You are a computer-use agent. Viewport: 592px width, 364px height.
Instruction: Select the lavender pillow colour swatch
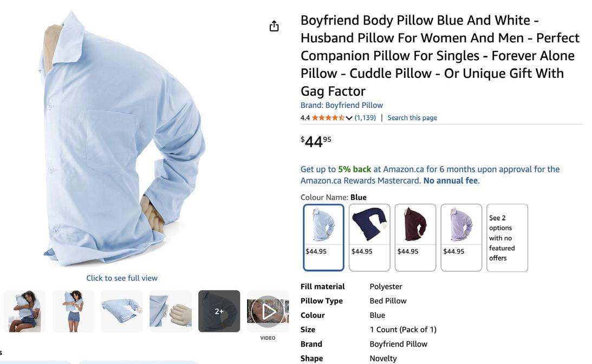pyautogui.click(x=461, y=237)
